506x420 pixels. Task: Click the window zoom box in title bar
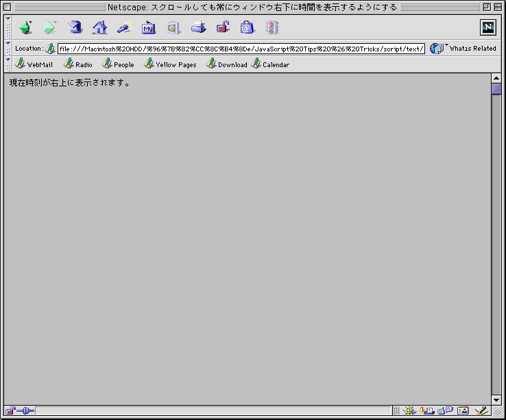point(487,7)
